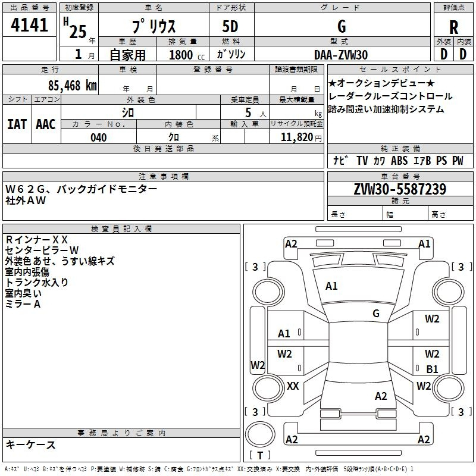Click the lot number 4141
Viewport: 476px width, 476px height.
(x=29, y=24)
